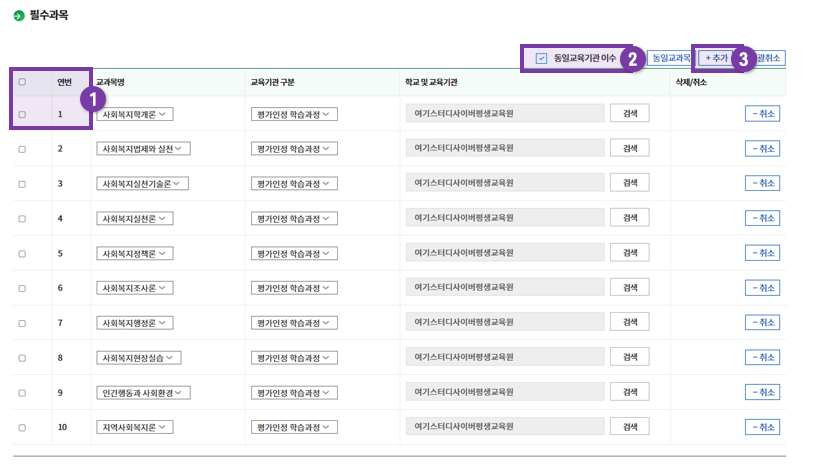Check the row 2 checkbox for 사회복지법제와 실천

point(22,149)
